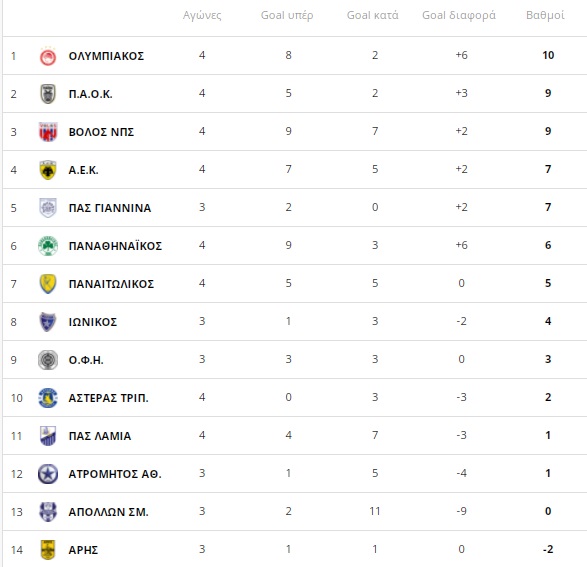The width and height of the screenshot is (587, 567).
Task: Click the Goal υπέρ column header
Action: 287,16
